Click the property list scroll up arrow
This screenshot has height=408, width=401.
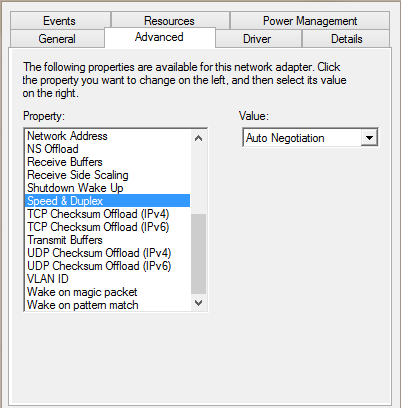(x=198, y=138)
